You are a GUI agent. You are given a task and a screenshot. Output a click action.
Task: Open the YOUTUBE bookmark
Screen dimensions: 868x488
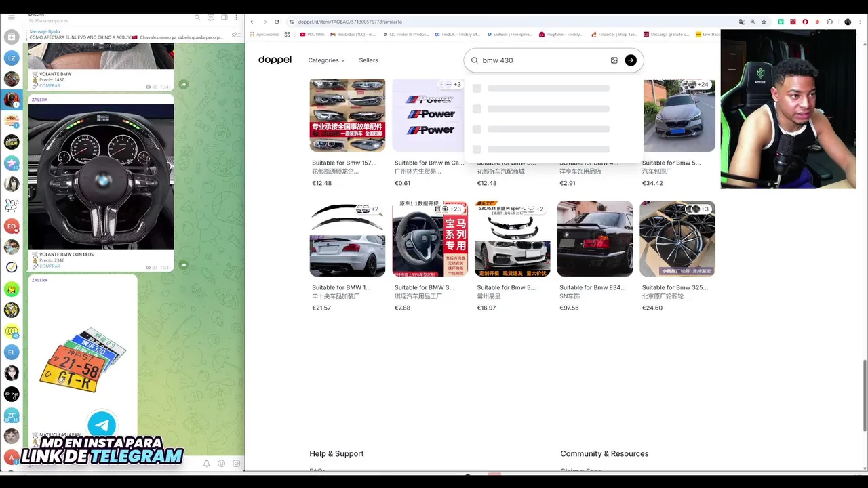point(312,34)
